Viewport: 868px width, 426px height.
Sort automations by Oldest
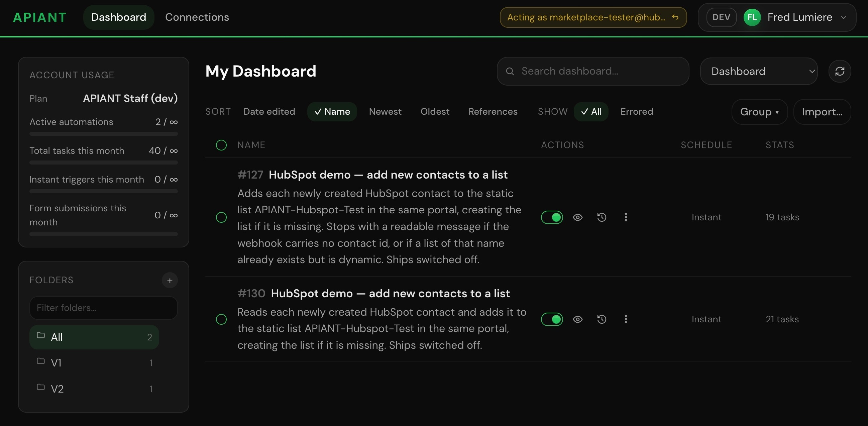435,112
